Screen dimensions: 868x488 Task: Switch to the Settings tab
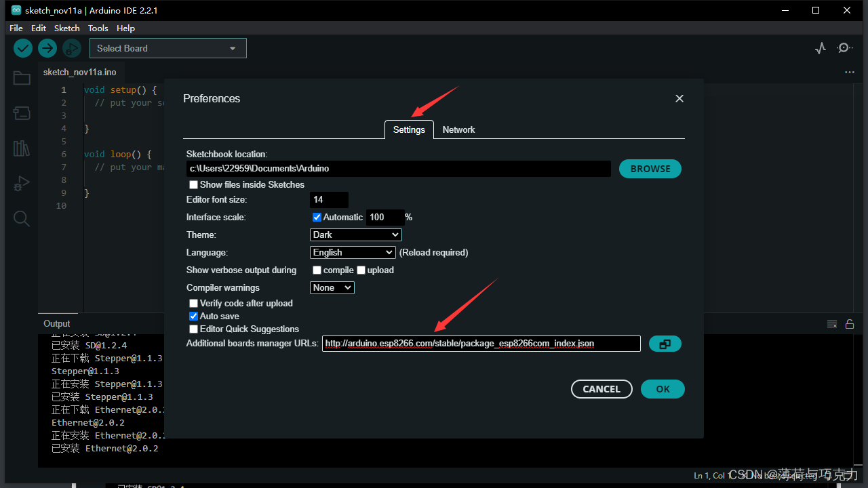point(409,129)
